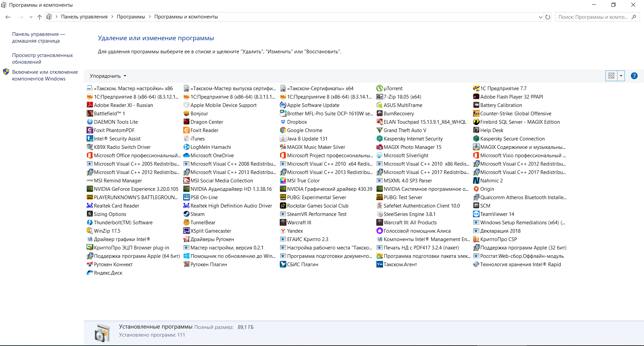Click the Adobe Reader XI - Russian icon
This screenshot has width=644, height=346.
point(90,105)
